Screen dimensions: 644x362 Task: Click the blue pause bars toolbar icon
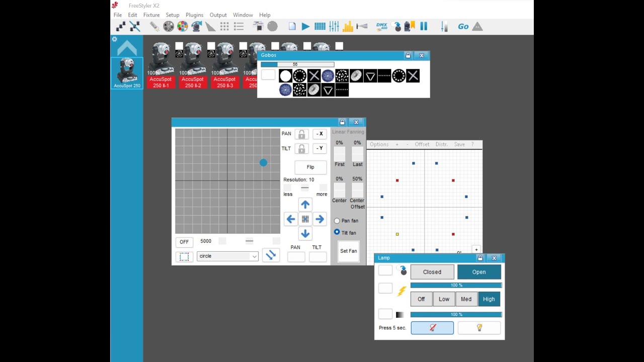[424, 27]
